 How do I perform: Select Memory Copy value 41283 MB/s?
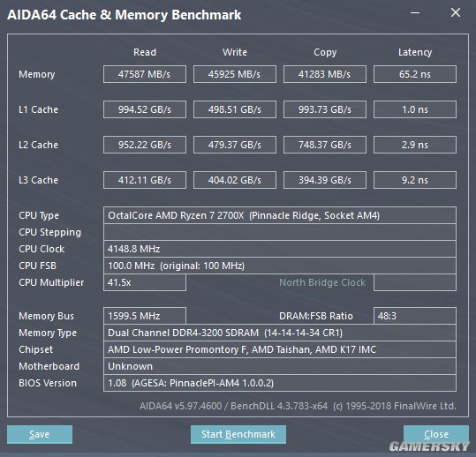[325, 74]
